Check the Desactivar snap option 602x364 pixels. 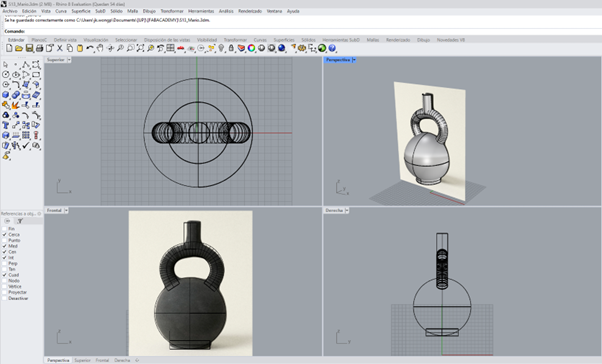pyautogui.click(x=5, y=298)
